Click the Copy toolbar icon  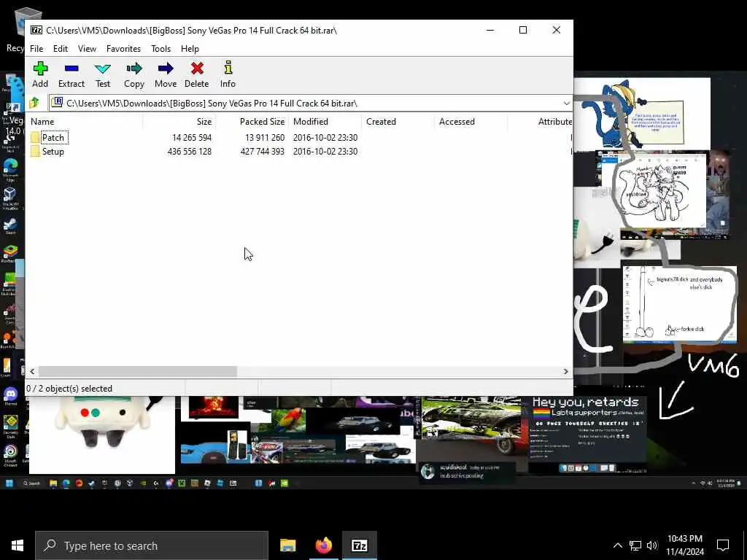(134, 69)
